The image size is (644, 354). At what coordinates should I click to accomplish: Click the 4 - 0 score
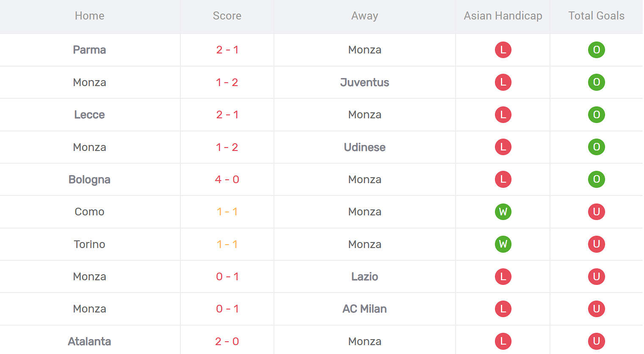click(x=227, y=179)
